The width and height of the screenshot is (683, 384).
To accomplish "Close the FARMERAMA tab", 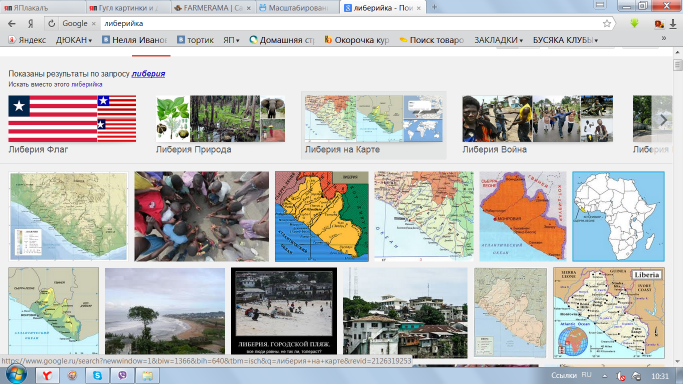I will [249, 8].
